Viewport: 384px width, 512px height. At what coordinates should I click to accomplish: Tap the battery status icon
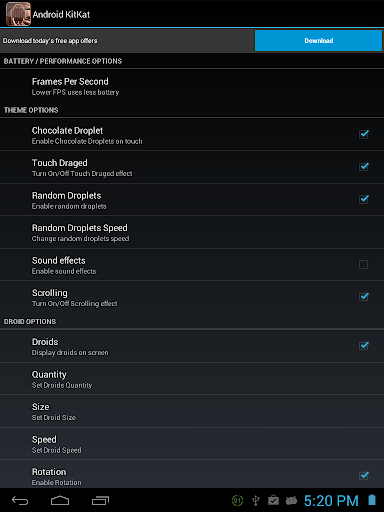[x=372, y=500]
